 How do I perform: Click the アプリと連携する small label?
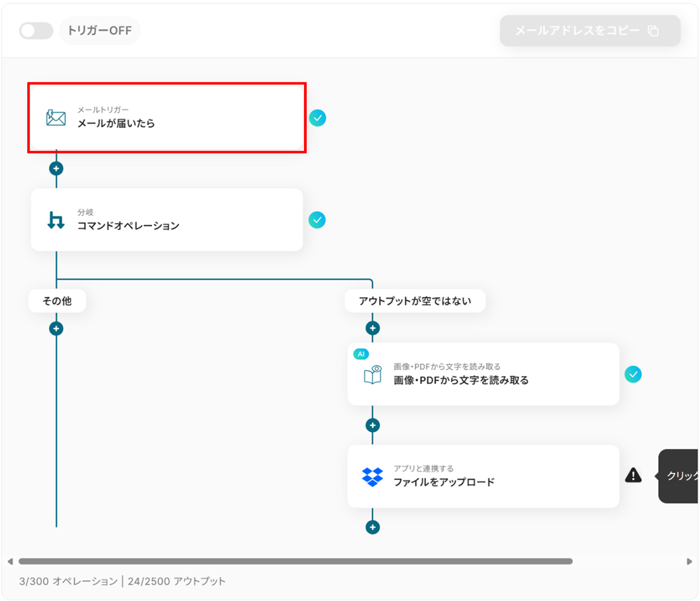(x=423, y=468)
